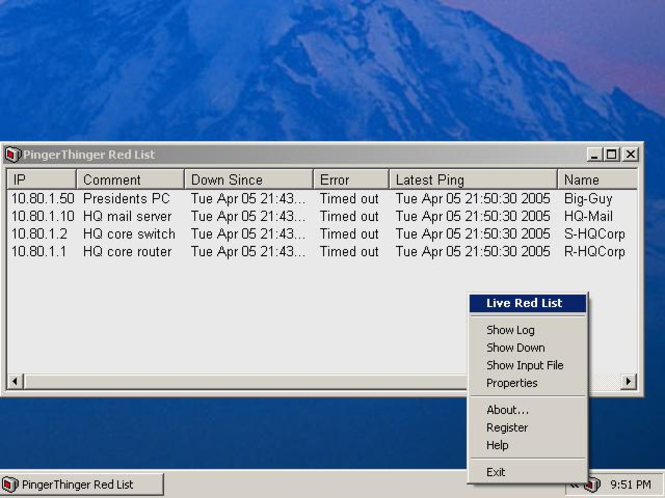The height and width of the screenshot is (498, 665).
Task: Choose Exit from the tray menu
Action: [x=528, y=472]
